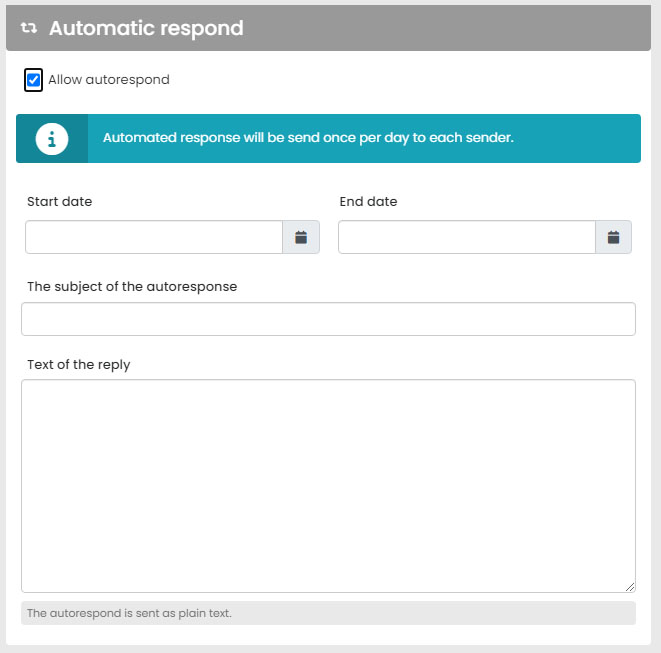Click the subject of the autoresponse label
Viewport: 661px width, 653px height.
coord(132,286)
